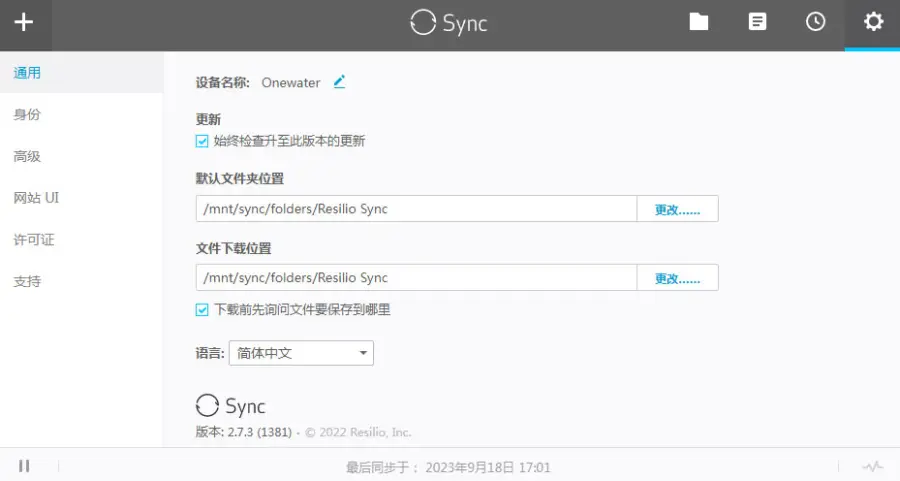Click the © 2022 Resilio, Inc. text
900x481 pixels.
(358, 432)
